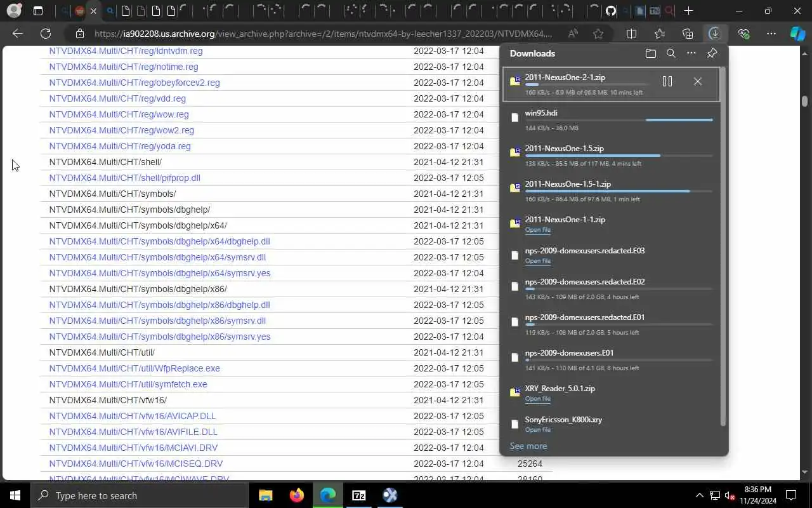Open file for SonyEricsson_K800i.xry
This screenshot has height=508, width=812.
(x=537, y=430)
